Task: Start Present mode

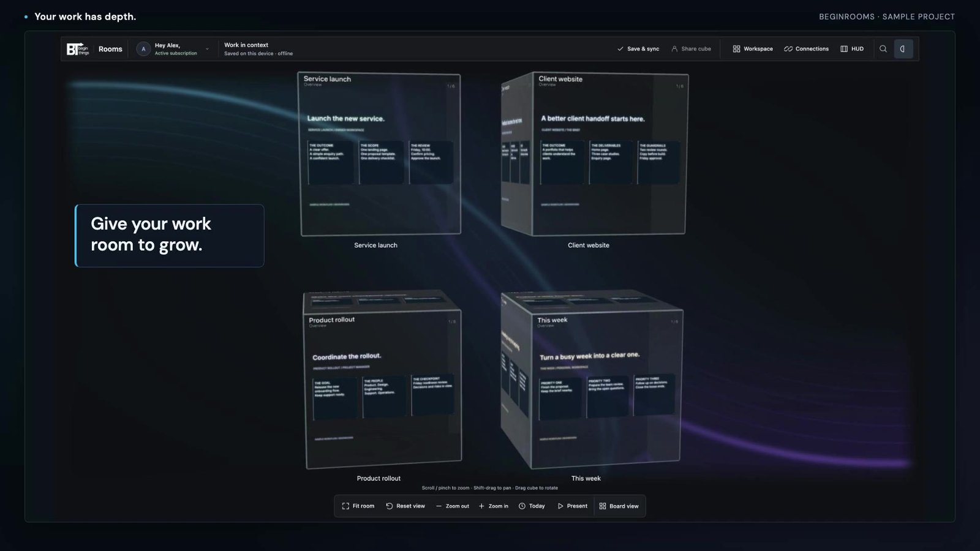Action: click(572, 506)
